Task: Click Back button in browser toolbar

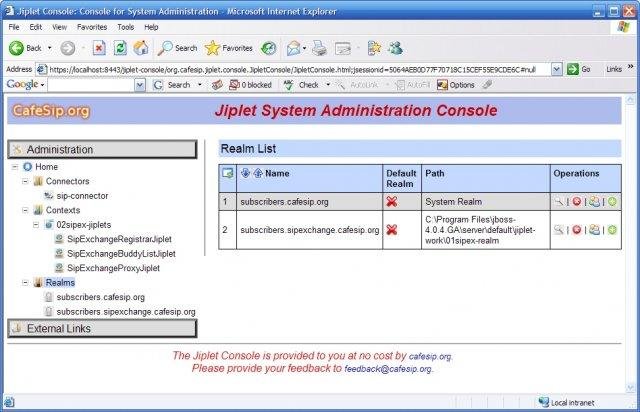Action: 25,48
